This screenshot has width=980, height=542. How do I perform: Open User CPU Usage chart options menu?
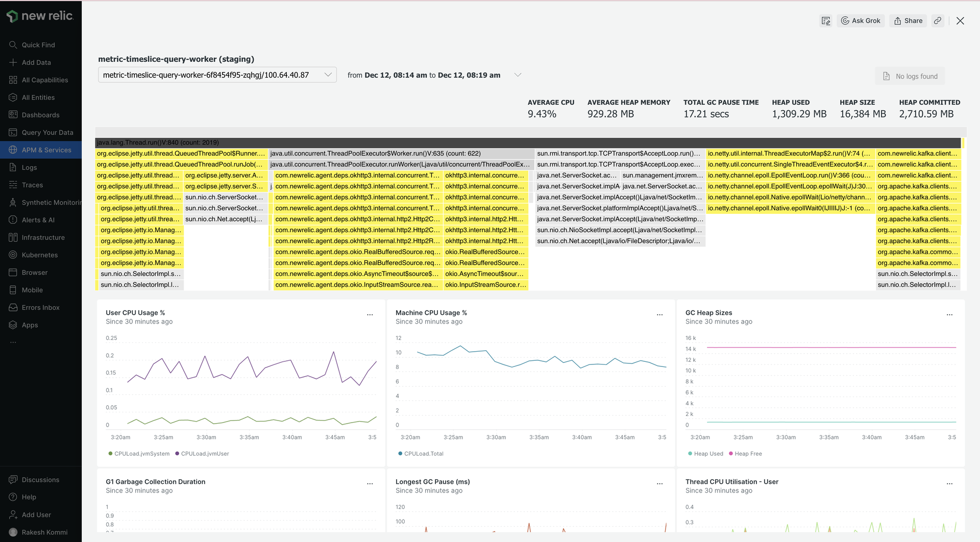370,315
